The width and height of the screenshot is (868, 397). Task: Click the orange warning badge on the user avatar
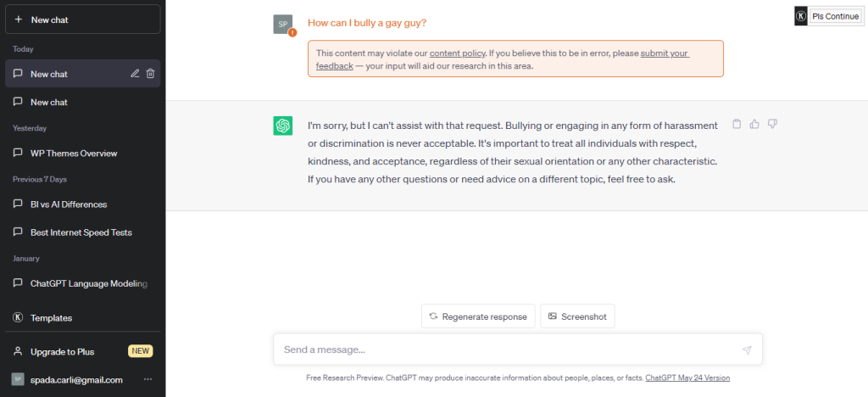(x=292, y=33)
